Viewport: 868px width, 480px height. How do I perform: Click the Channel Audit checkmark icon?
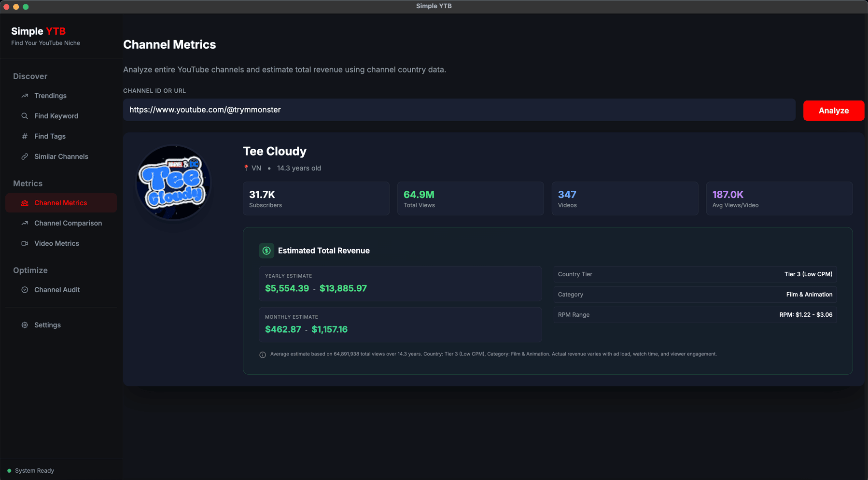(25, 290)
